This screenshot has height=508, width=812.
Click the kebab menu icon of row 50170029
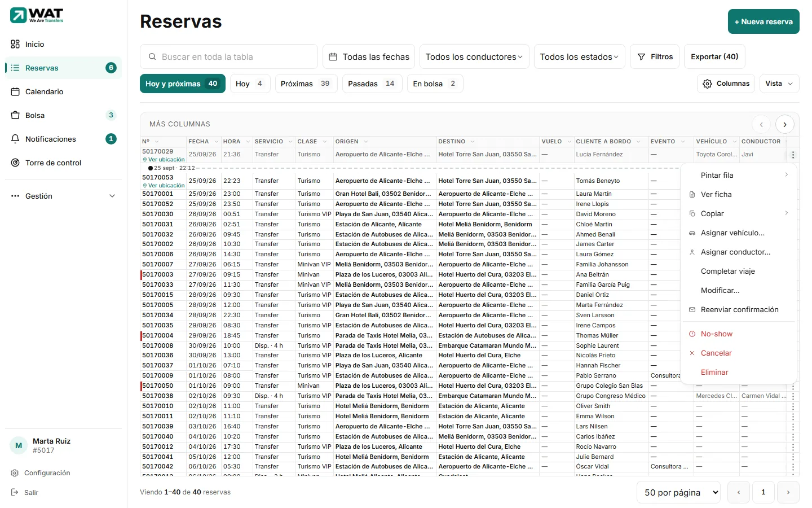793,155
